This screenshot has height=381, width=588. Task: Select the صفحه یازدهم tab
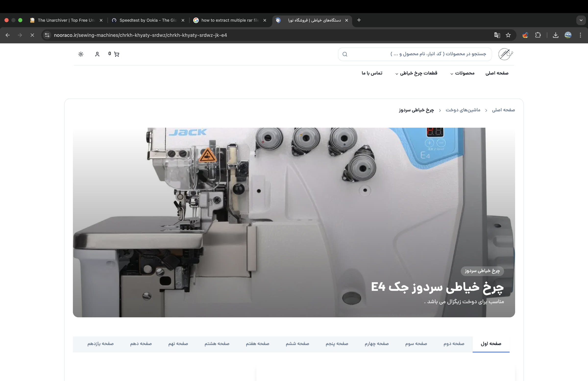(100, 344)
